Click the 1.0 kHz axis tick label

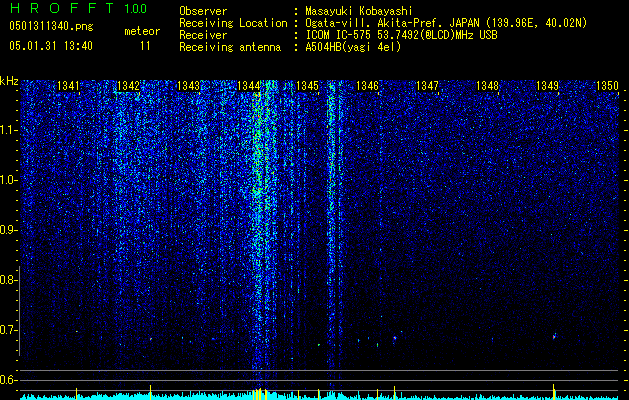click(7, 180)
